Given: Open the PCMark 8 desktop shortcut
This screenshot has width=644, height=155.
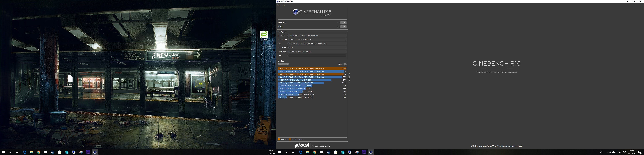Looking at the screenshot, I should 264,35.
